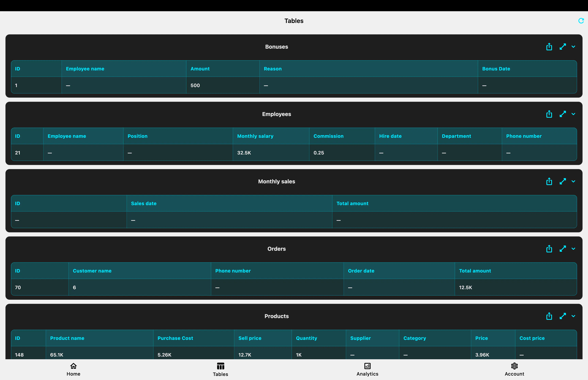Select the 1K quantity cell

(x=319, y=353)
